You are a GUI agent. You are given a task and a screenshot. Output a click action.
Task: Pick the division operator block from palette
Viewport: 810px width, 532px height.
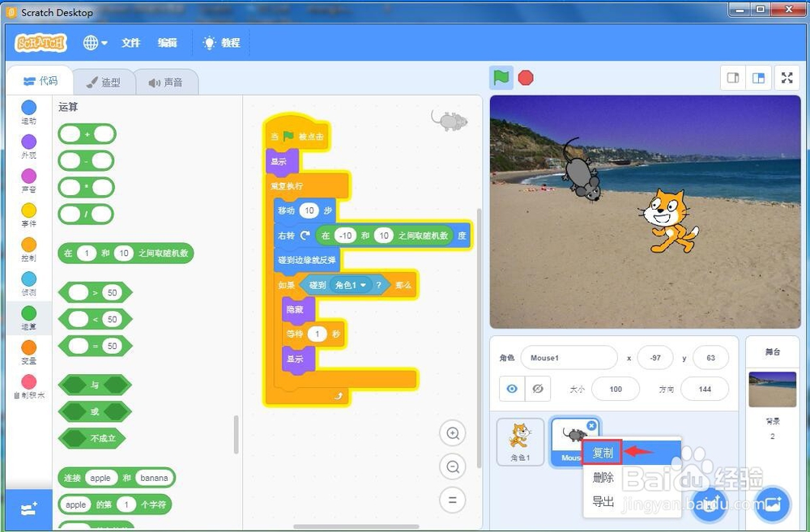coord(86,214)
